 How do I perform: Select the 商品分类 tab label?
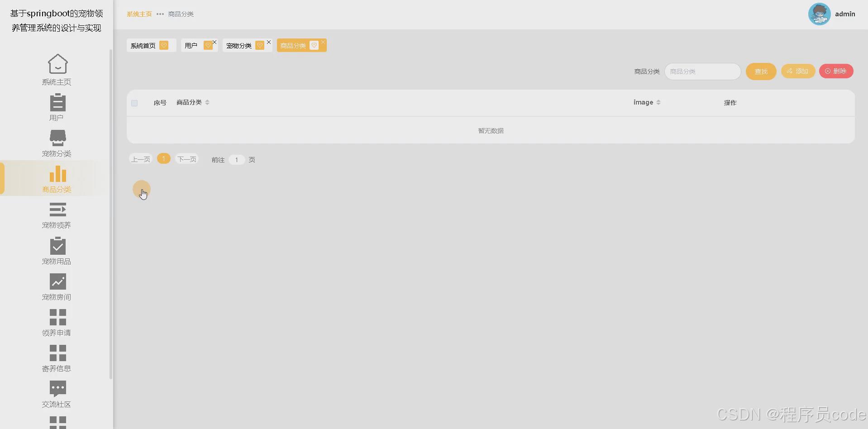click(293, 46)
